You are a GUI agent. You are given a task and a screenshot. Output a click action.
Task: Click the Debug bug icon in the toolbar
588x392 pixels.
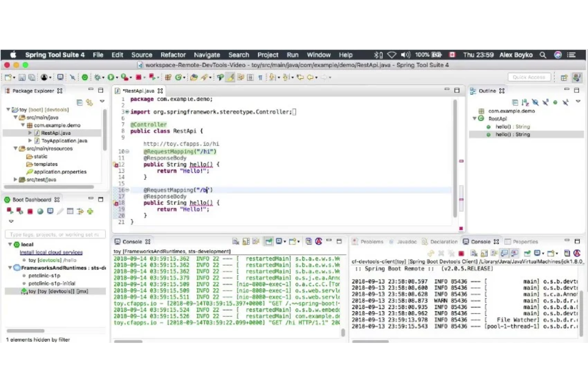(x=98, y=77)
